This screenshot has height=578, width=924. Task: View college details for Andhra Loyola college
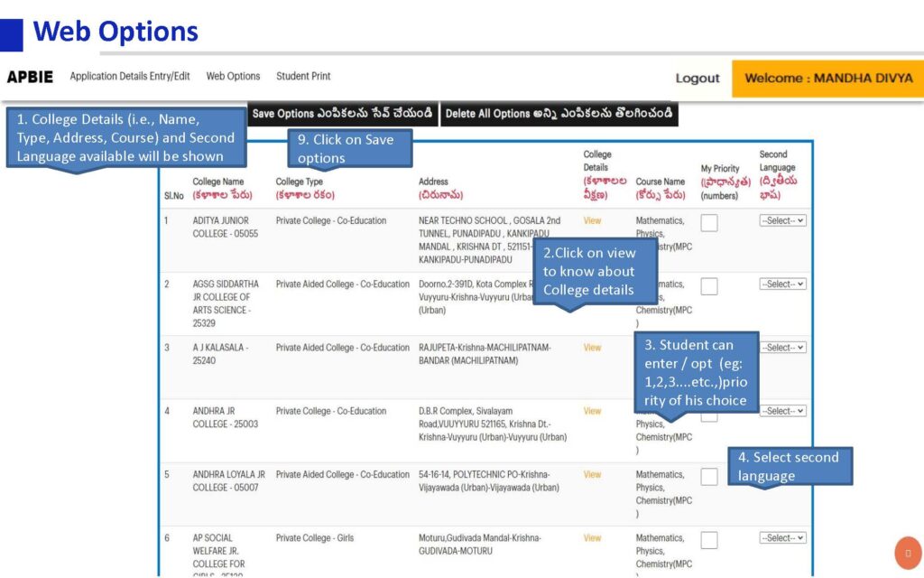pyautogui.click(x=592, y=474)
